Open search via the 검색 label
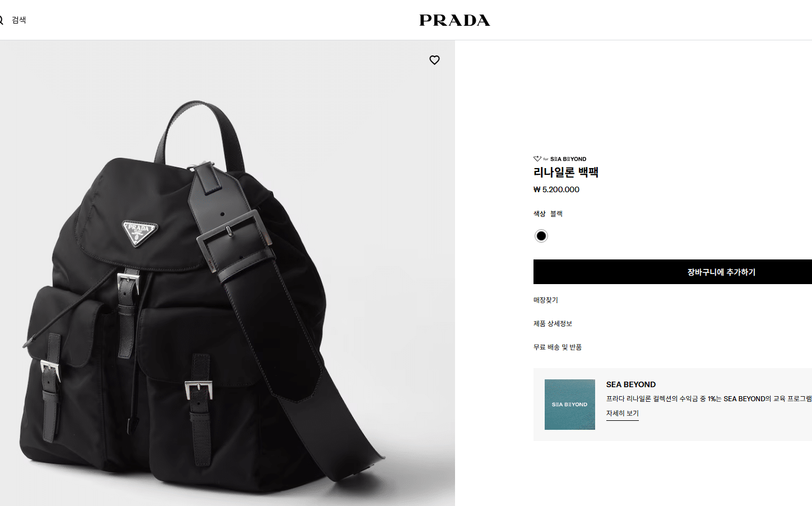This screenshot has width=812, height=506. click(x=19, y=20)
